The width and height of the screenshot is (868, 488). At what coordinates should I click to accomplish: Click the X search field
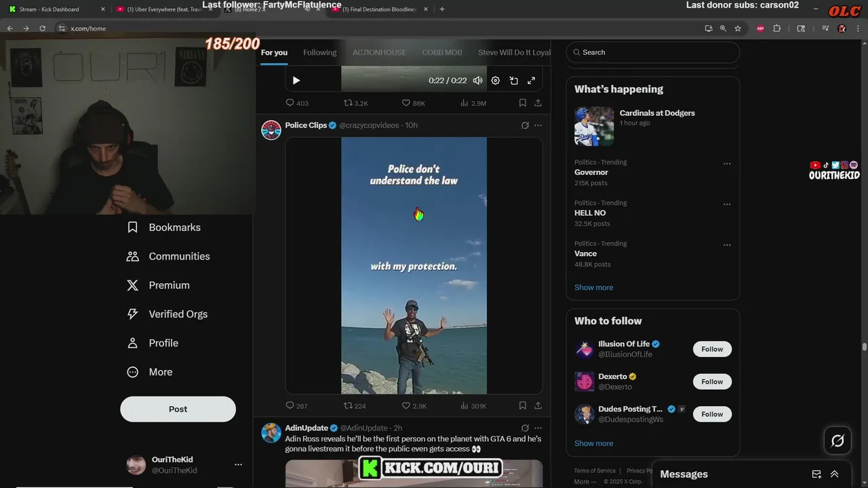point(652,52)
